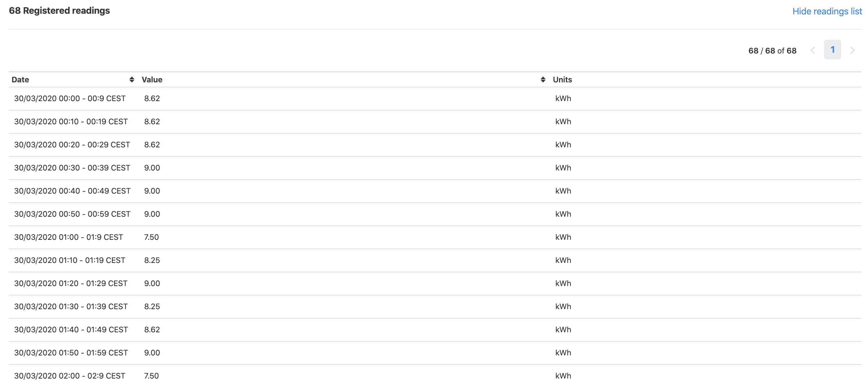Screen dimensions: 868x380
Task: Select page 1 in pagination
Action: coord(832,50)
